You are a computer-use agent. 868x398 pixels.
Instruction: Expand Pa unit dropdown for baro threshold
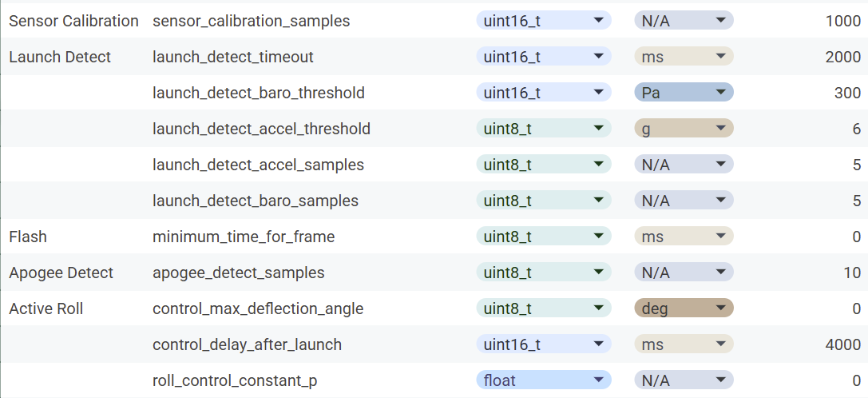point(684,93)
